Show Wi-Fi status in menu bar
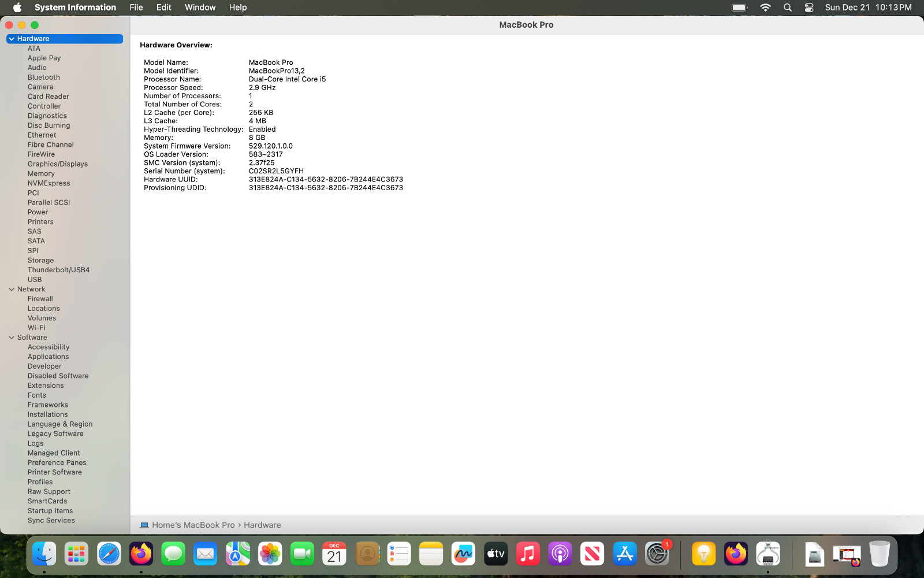The height and width of the screenshot is (578, 924). pos(766,8)
